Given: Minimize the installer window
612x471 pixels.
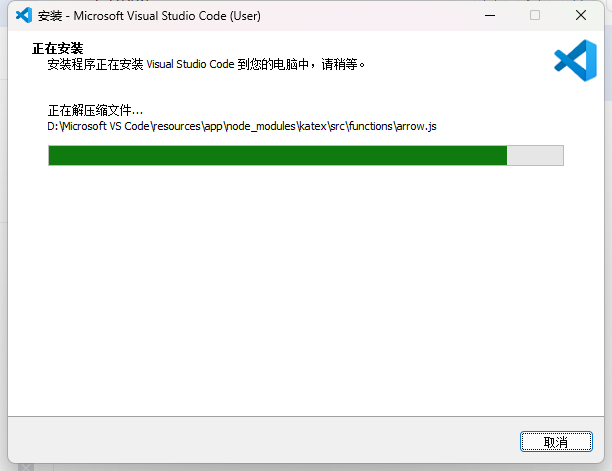Looking at the screenshot, I should coord(490,16).
